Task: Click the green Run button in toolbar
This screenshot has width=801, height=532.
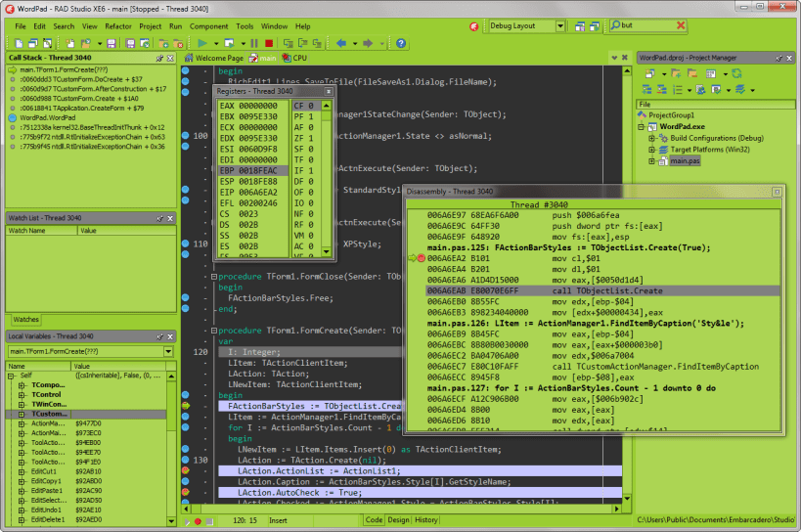Action: pyautogui.click(x=201, y=43)
